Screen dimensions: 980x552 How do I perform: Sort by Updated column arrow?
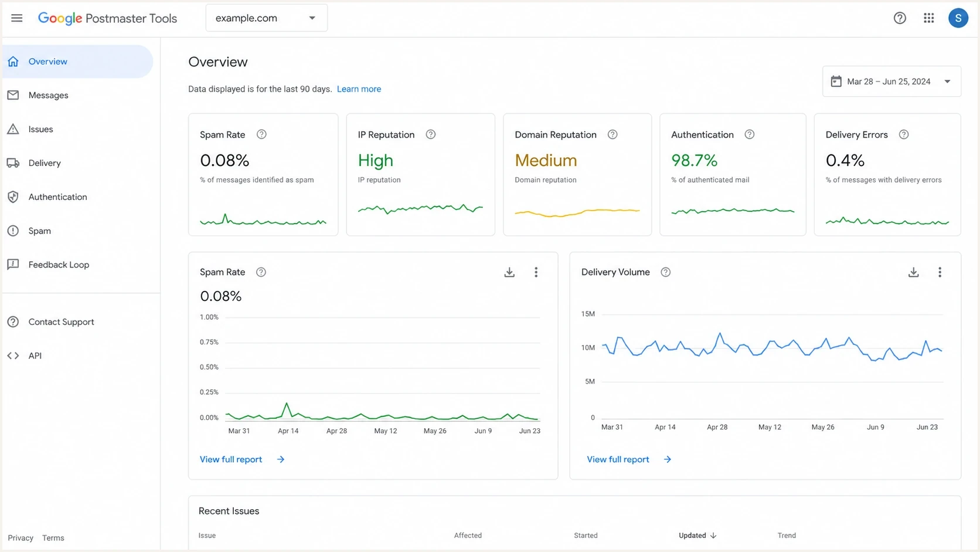pos(713,536)
